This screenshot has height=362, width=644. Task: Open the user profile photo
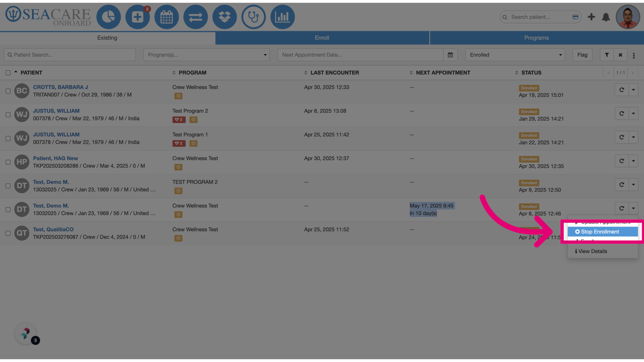coord(628,17)
